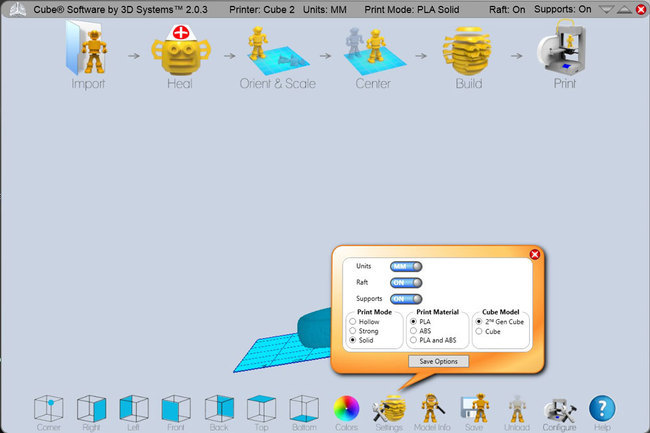
Task: Click the title bar up-triangle button
Action: click(x=624, y=9)
